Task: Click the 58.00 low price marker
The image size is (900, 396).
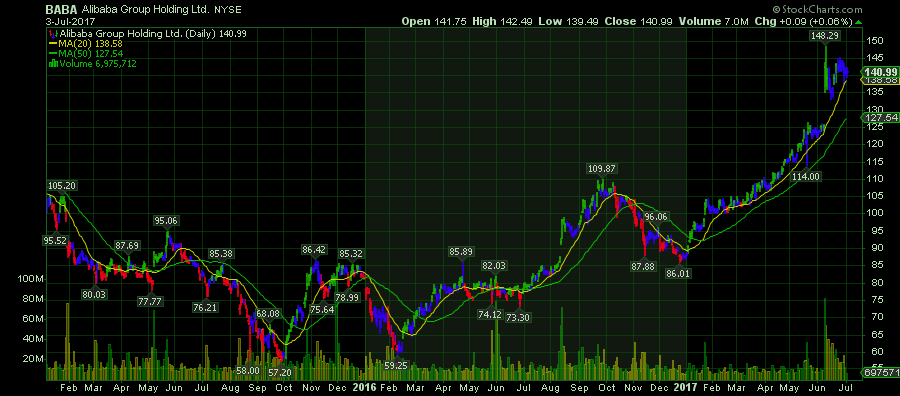Action: tap(248, 370)
